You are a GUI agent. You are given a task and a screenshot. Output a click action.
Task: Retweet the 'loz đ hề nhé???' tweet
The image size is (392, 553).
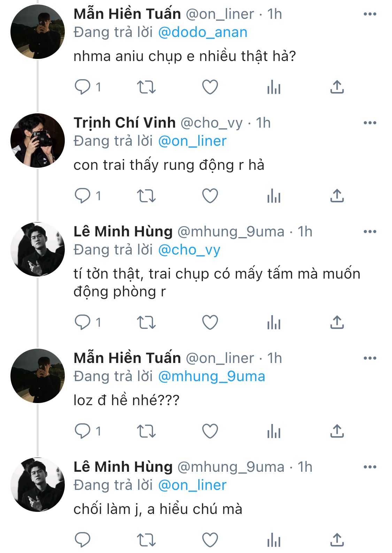[146, 431]
